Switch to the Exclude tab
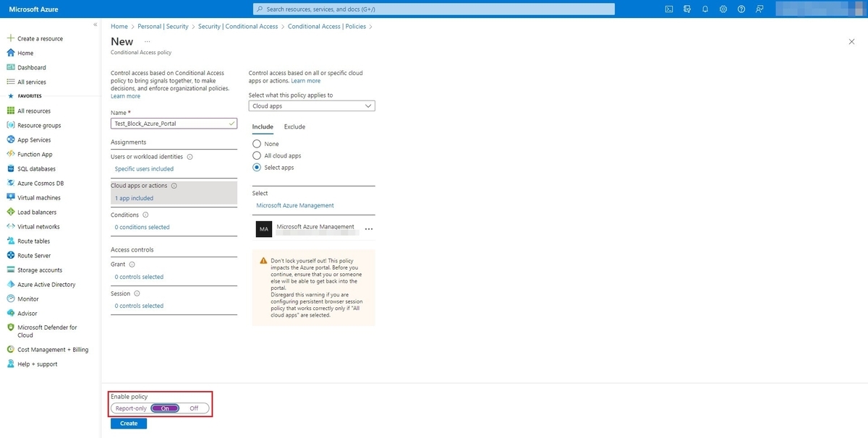Viewport: 868px width, 438px height. pyautogui.click(x=294, y=126)
